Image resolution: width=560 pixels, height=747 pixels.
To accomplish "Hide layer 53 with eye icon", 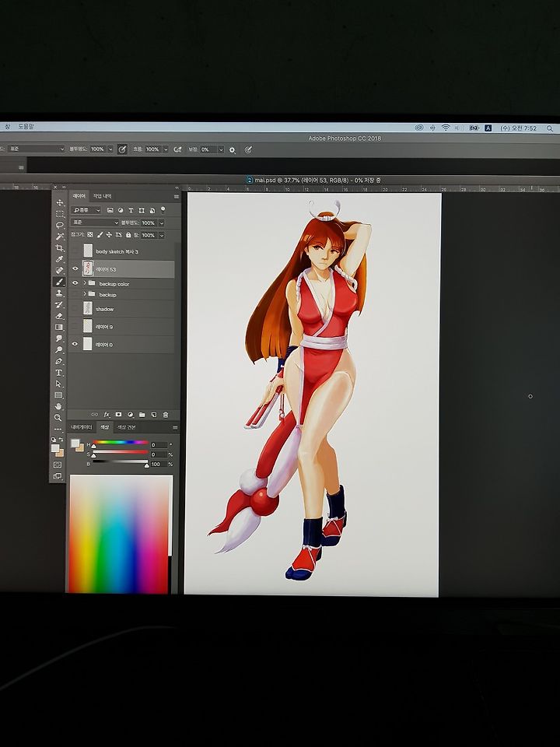I will [75, 268].
